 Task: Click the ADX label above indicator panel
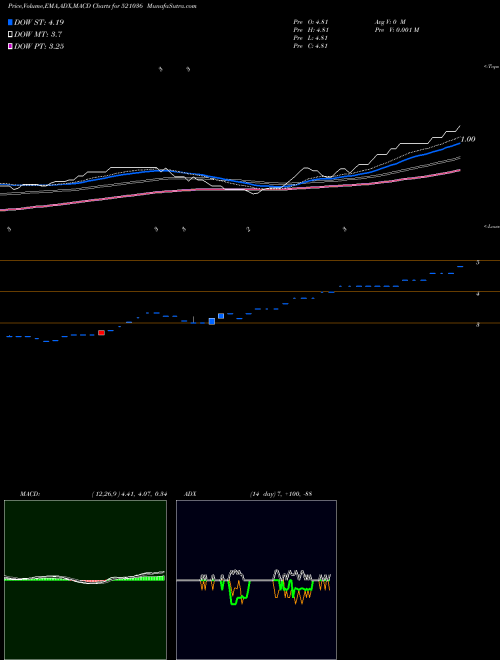point(190,494)
